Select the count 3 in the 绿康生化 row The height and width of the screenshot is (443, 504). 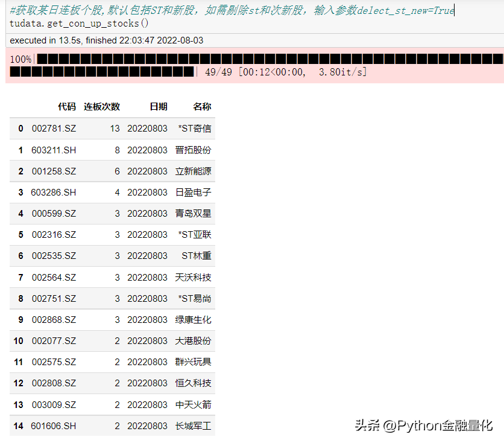point(118,320)
